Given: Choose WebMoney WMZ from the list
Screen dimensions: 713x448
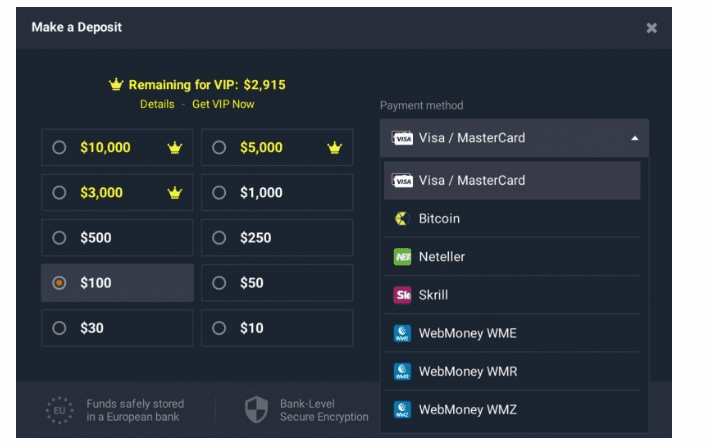Looking at the screenshot, I should 512,410.
